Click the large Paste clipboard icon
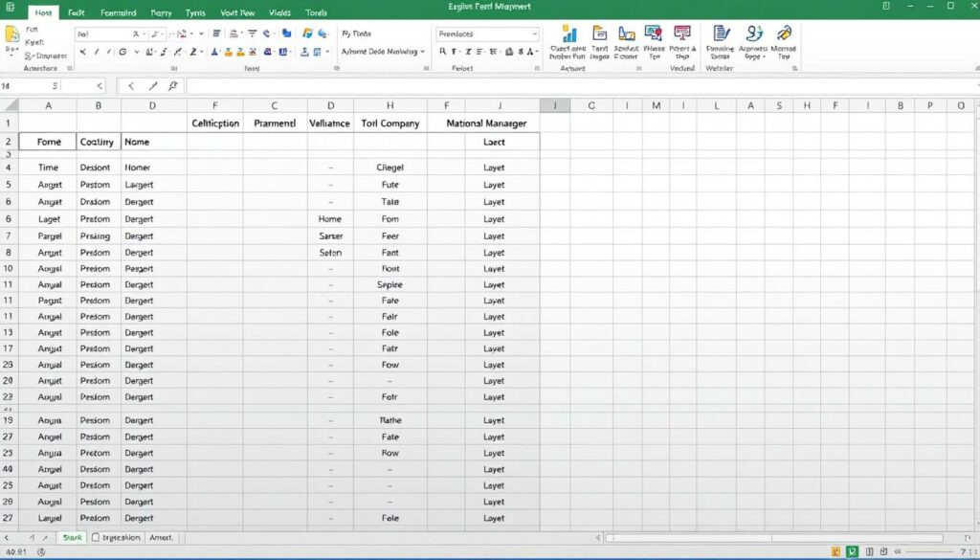Screen dimensions: 980x560 click(x=11, y=34)
